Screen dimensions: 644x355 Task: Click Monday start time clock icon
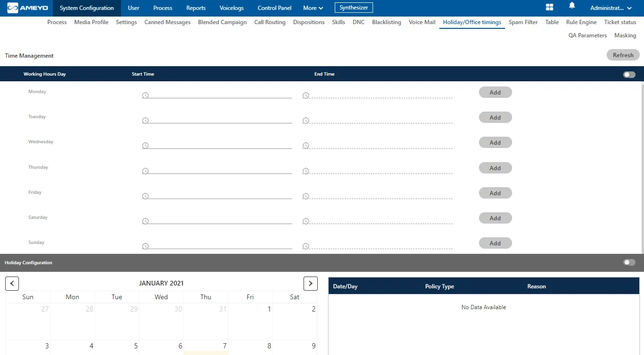click(146, 95)
